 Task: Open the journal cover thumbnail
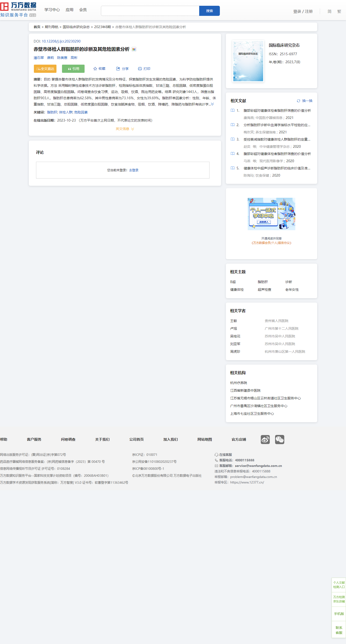click(x=248, y=61)
